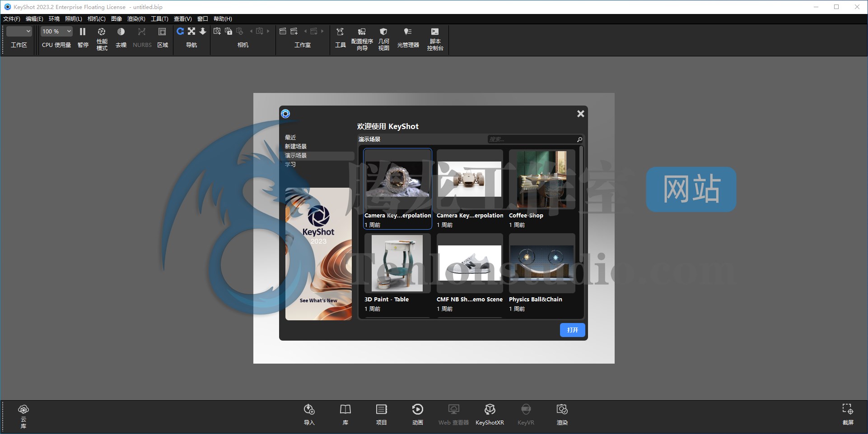Open the Light Manager
The height and width of the screenshot is (434, 868).
point(408,37)
